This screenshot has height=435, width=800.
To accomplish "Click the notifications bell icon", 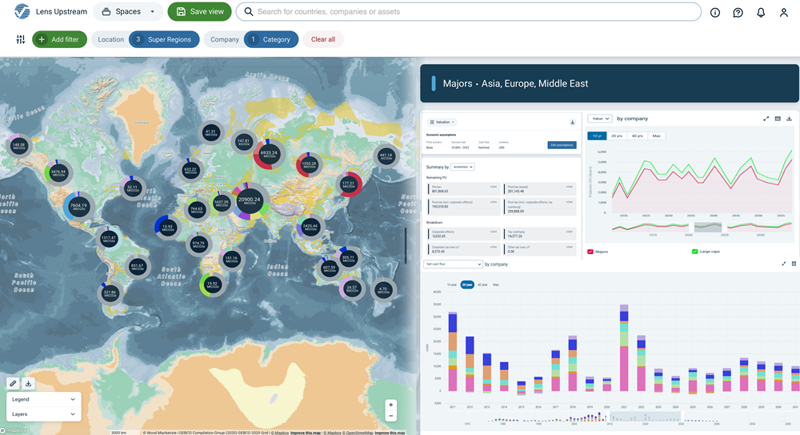I will coord(761,12).
